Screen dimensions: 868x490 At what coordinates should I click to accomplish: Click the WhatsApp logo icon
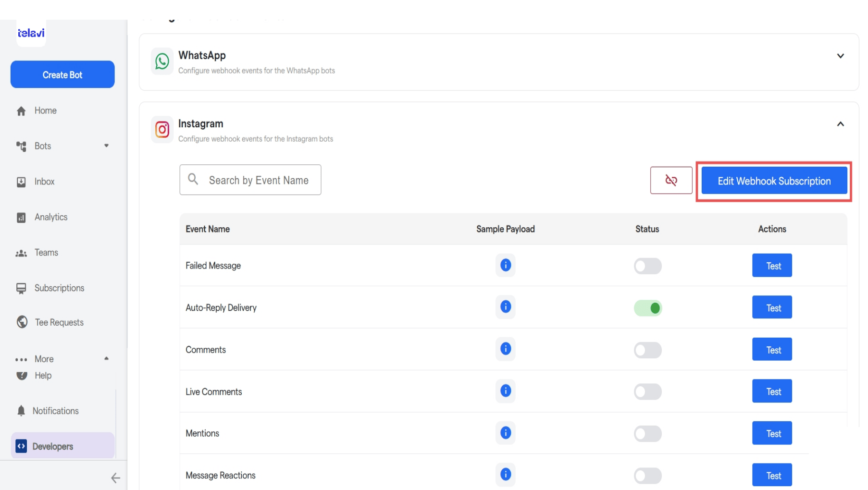click(x=162, y=61)
